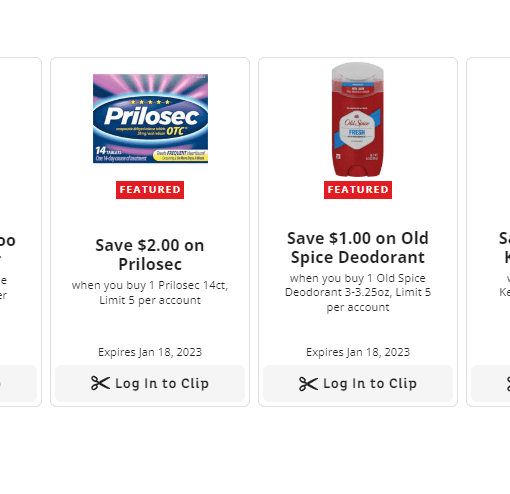The width and height of the screenshot is (510, 494).
Task: Open the partially visible coupon card on the right
Action: point(488,232)
